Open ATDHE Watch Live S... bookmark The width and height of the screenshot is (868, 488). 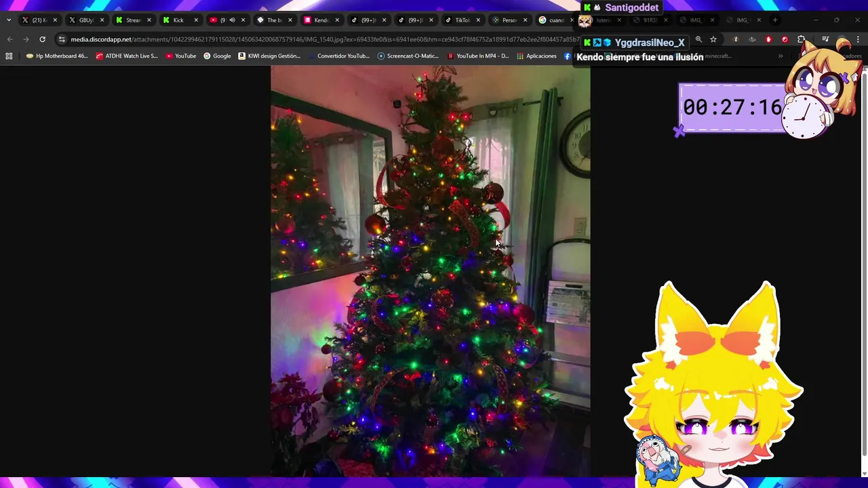coord(127,56)
